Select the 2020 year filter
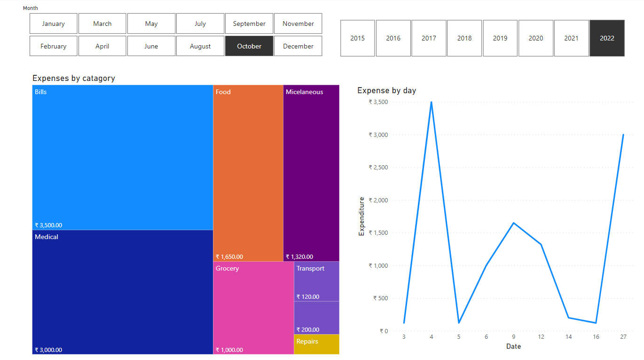This screenshot has width=644, height=360. pos(536,38)
